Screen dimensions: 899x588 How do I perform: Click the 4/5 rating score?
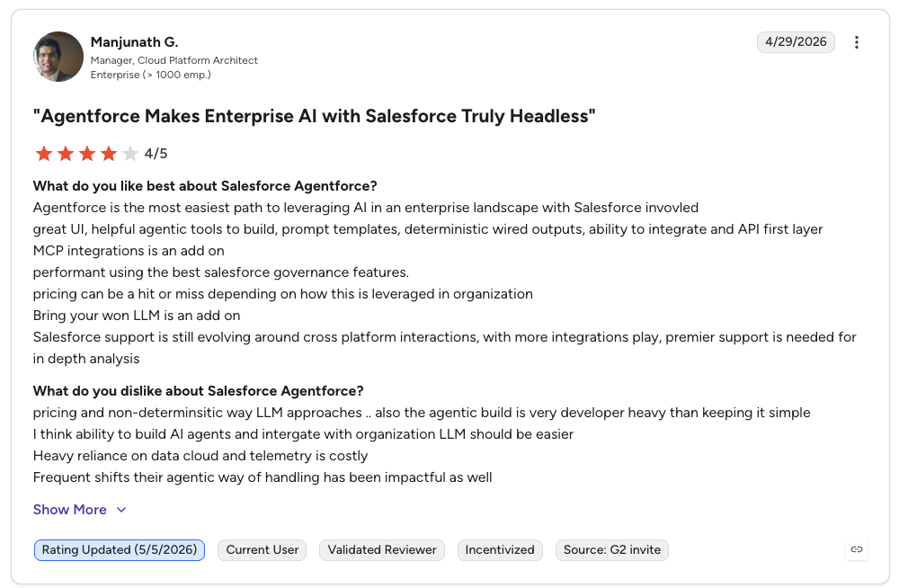click(156, 154)
